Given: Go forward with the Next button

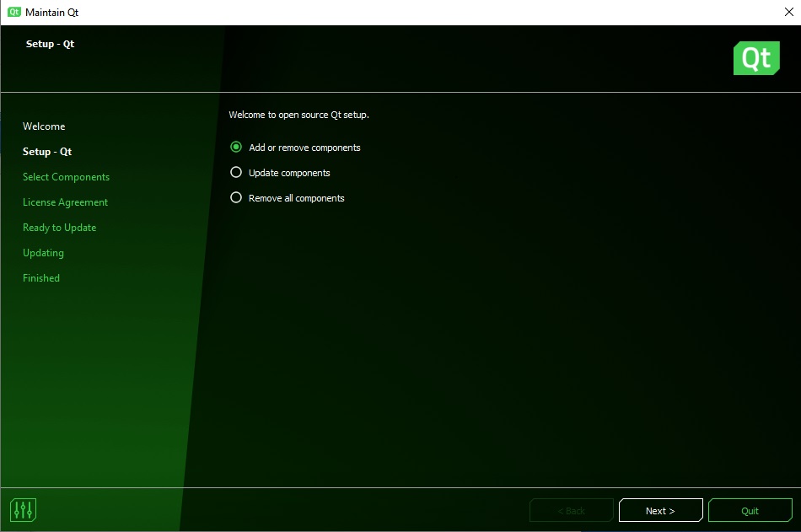Looking at the screenshot, I should 660,511.
